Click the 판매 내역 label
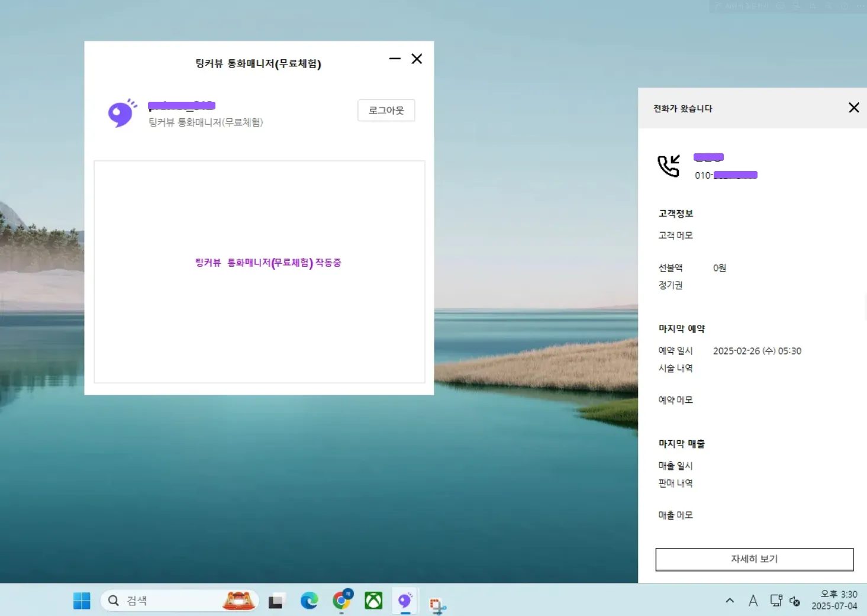Image resolution: width=867 pixels, height=616 pixels. (675, 483)
